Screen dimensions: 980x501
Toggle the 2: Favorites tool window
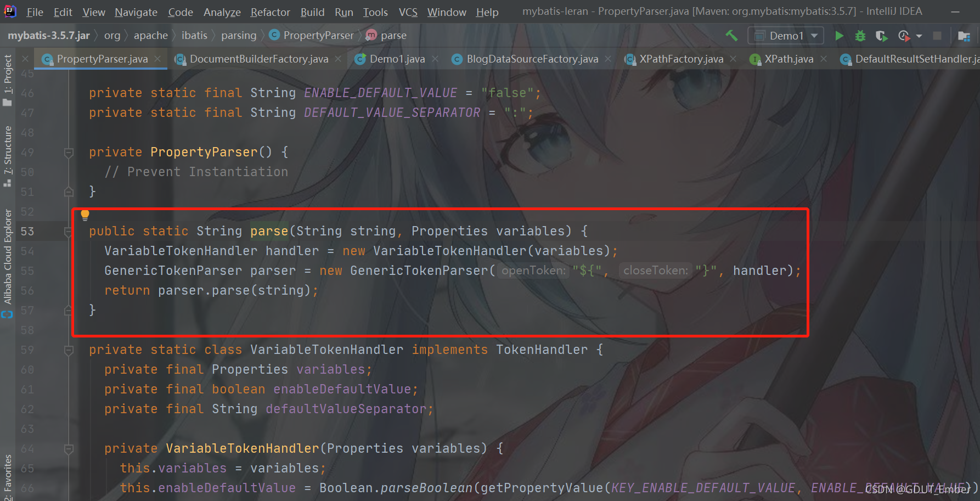click(8, 476)
